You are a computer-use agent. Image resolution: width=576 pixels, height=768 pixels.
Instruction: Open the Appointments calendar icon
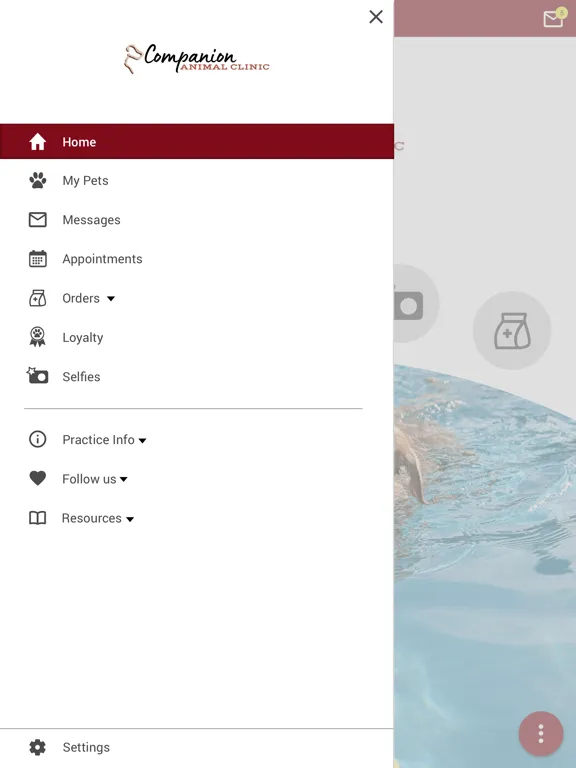click(38, 259)
